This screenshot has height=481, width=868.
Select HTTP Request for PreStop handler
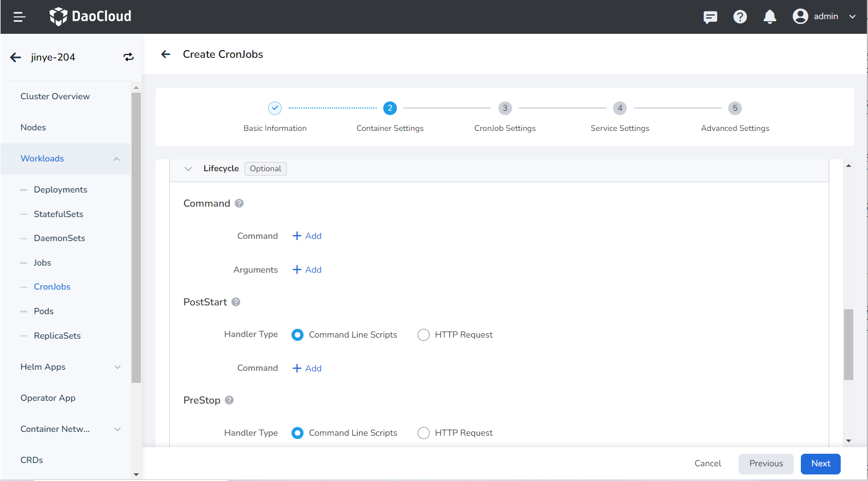tap(424, 433)
